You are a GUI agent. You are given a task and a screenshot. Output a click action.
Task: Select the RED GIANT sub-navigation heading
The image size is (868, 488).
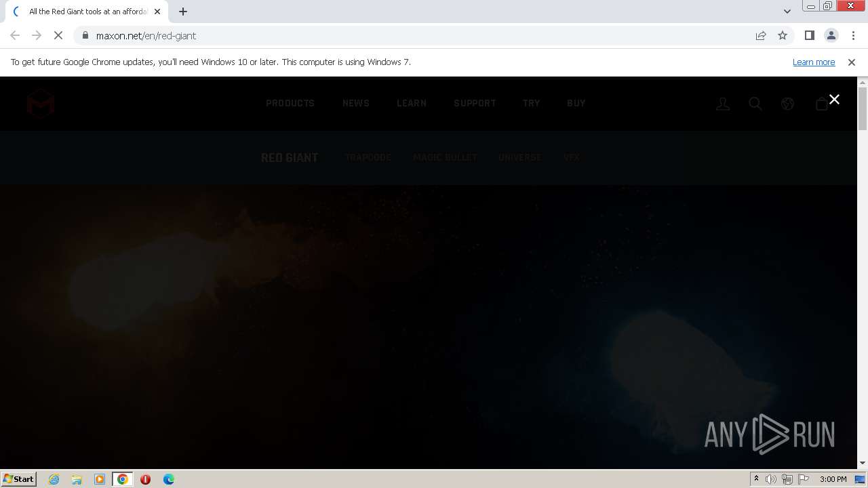(x=290, y=157)
